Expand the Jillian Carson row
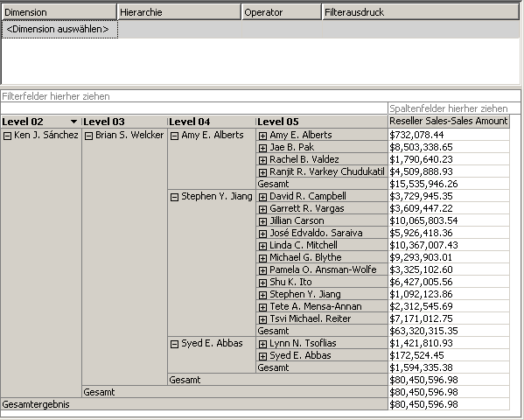 (x=262, y=221)
